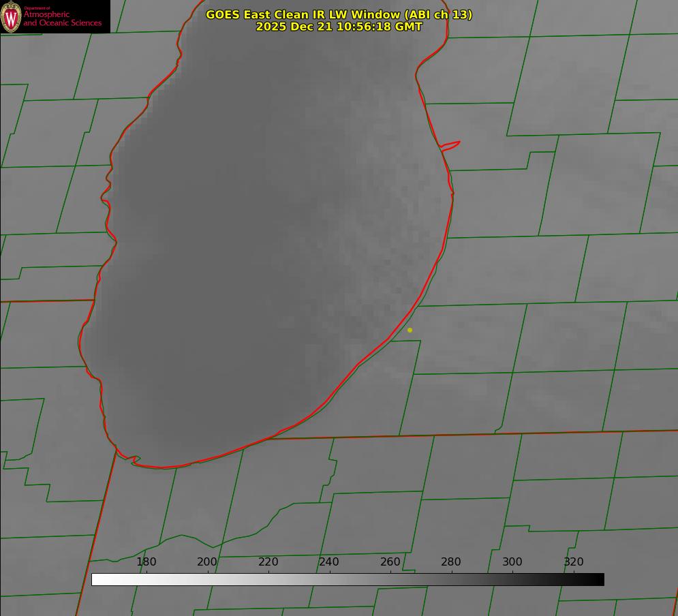678x616 pixels.
Task: Click the 180 colorbar label
Action: click(x=146, y=561)
